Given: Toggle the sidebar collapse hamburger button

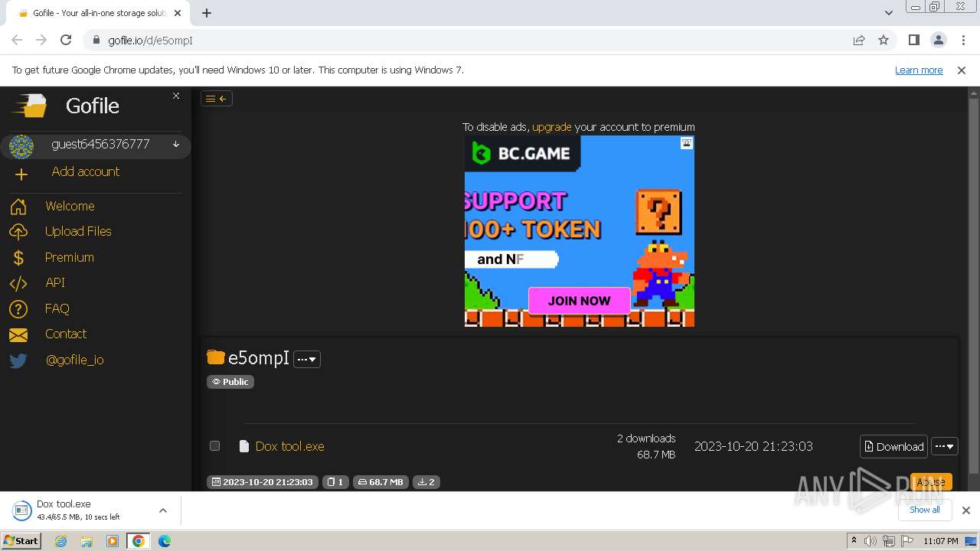Looking at the screenshot, I should 217,98.
